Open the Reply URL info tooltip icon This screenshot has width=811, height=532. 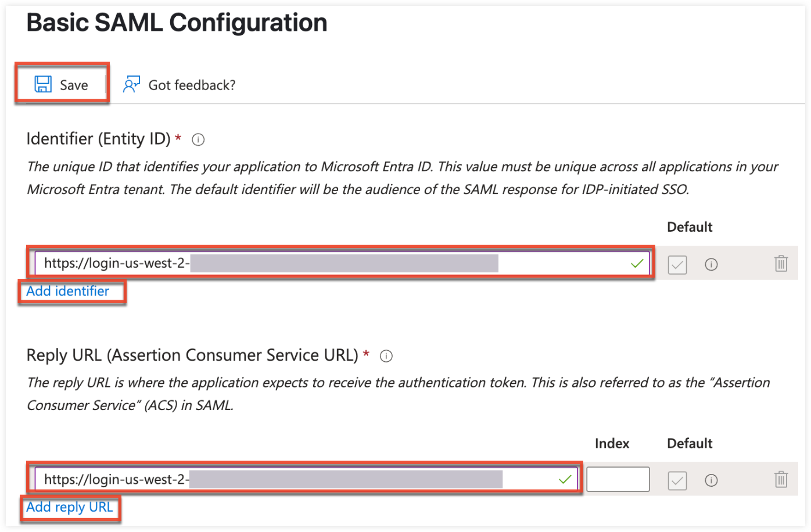click(386, 355)
